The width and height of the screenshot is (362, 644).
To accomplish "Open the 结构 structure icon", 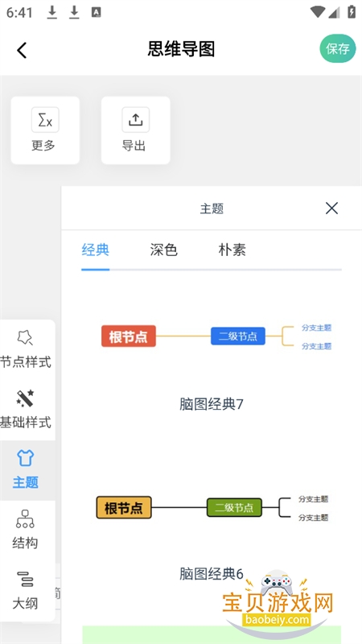I will (x=25, y=518).
